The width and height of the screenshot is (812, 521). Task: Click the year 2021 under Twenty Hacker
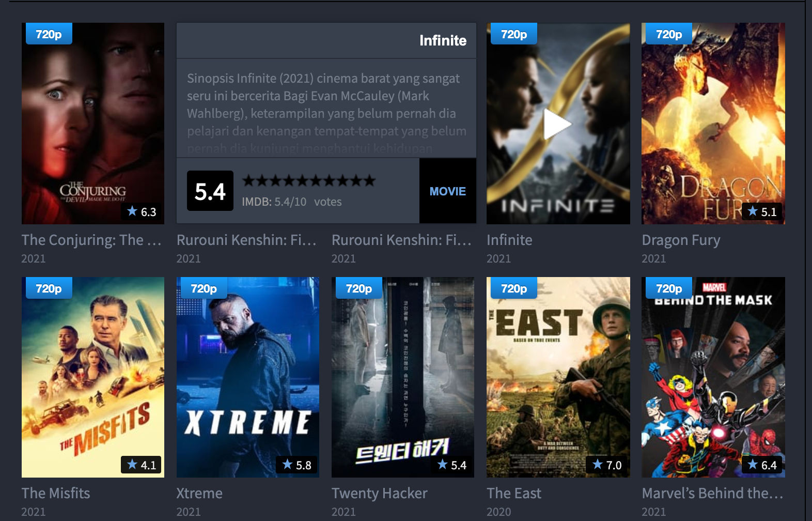pyautogui.click(x=343, y=512)
